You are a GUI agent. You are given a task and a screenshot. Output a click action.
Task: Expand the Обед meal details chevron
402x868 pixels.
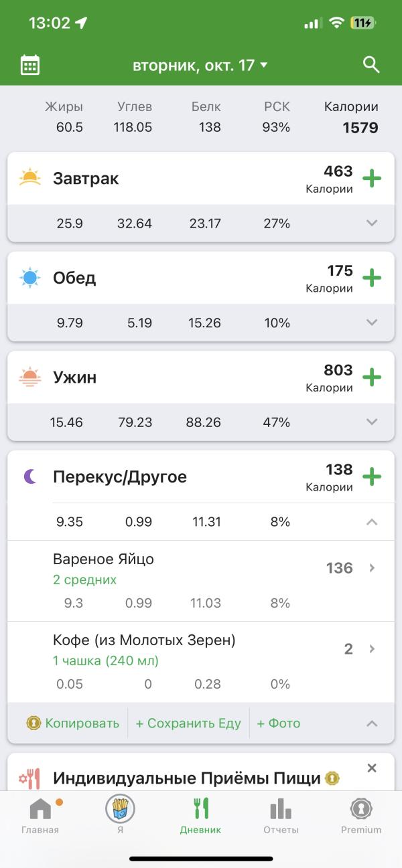[373, 323]
